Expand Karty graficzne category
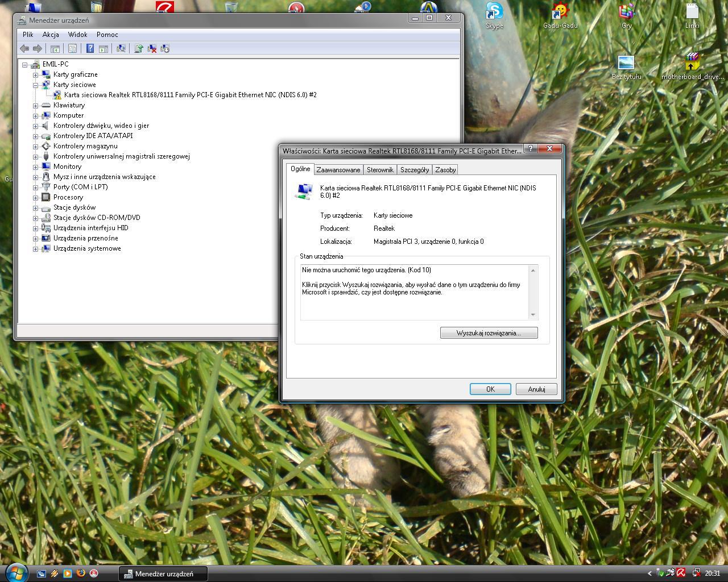 [35, 75]
